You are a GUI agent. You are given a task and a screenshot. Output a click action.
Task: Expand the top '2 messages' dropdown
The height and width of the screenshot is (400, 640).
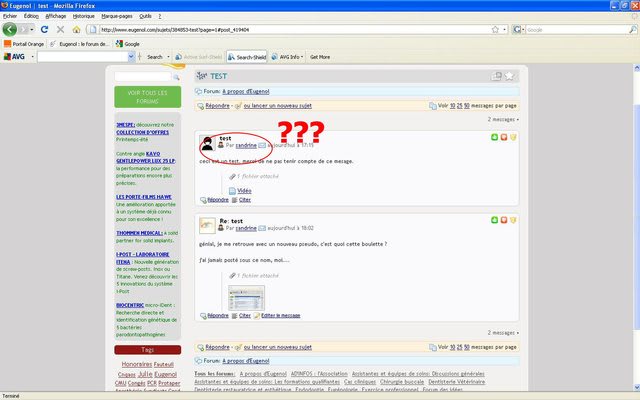click(503, 119)
